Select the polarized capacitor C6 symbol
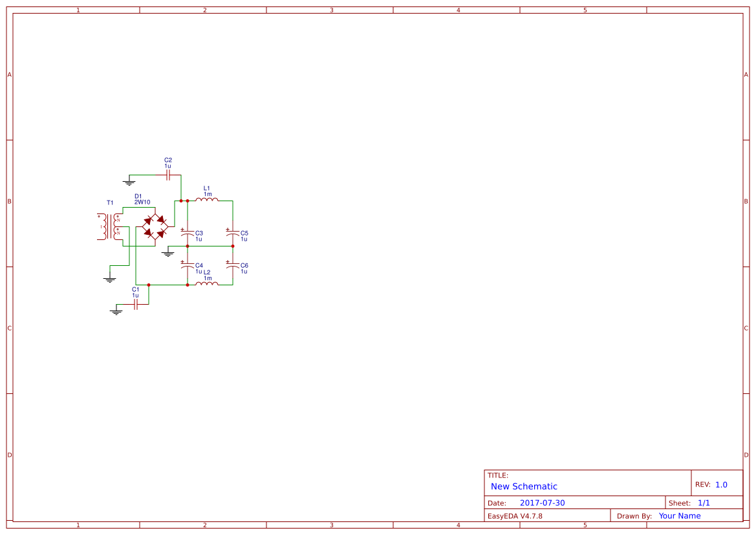 pos(232,266)
